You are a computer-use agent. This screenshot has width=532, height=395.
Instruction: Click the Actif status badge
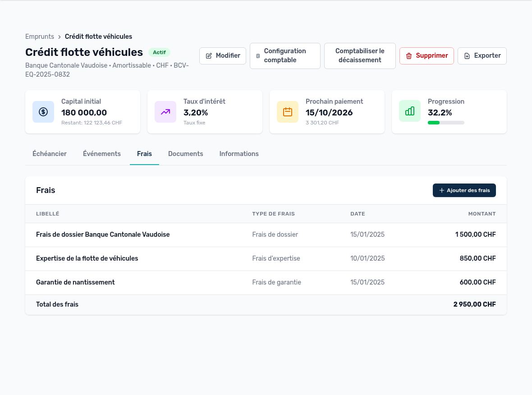tap(159, 52)
